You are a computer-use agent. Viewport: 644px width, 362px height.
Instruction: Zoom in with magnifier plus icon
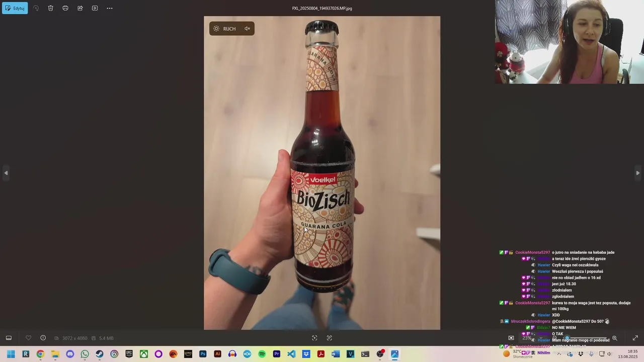614,338
